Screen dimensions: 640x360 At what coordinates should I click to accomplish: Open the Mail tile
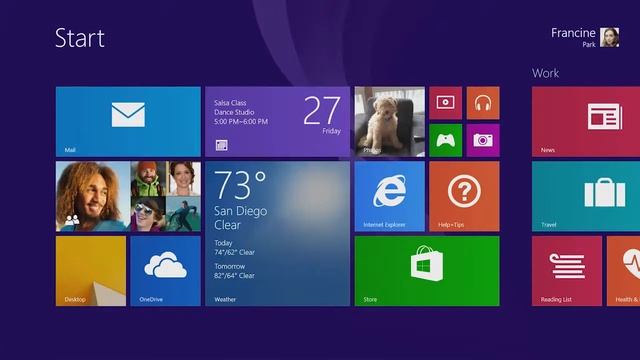coord(128,121)
